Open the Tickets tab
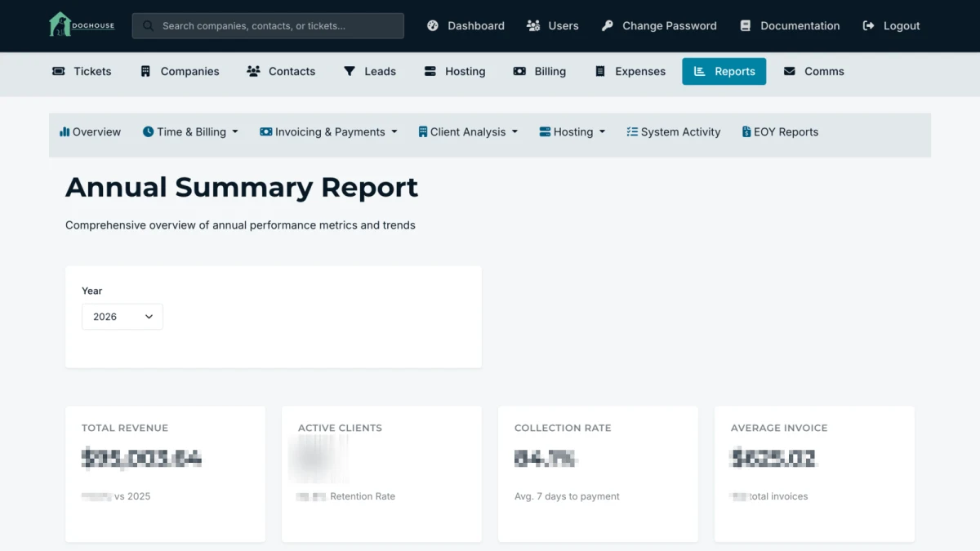The width and height of the screenshot is (980, 551). pos(82,71)
